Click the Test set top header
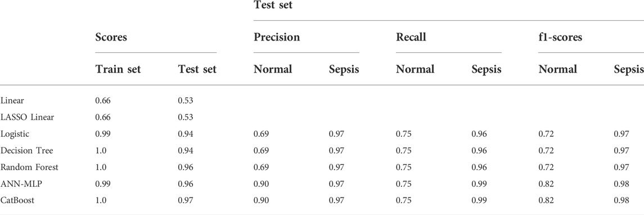644x215 pixels. point(273,5)
